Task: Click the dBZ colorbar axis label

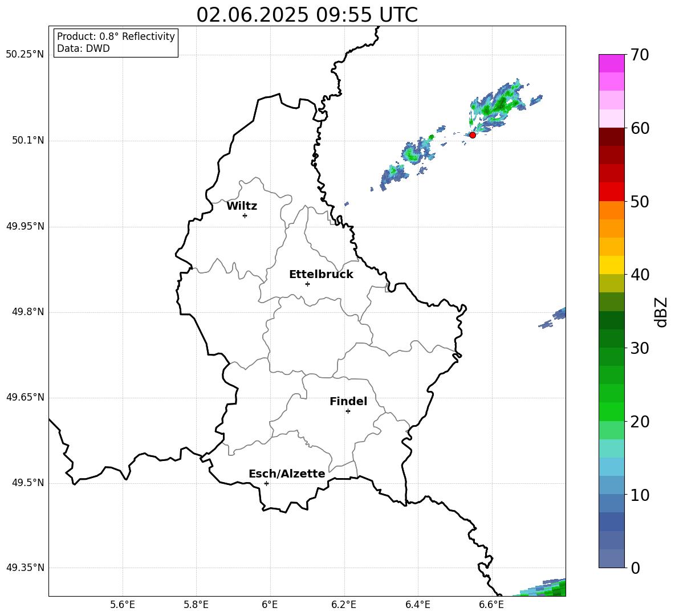Action: pyautogui.click(x=662, y=312)
